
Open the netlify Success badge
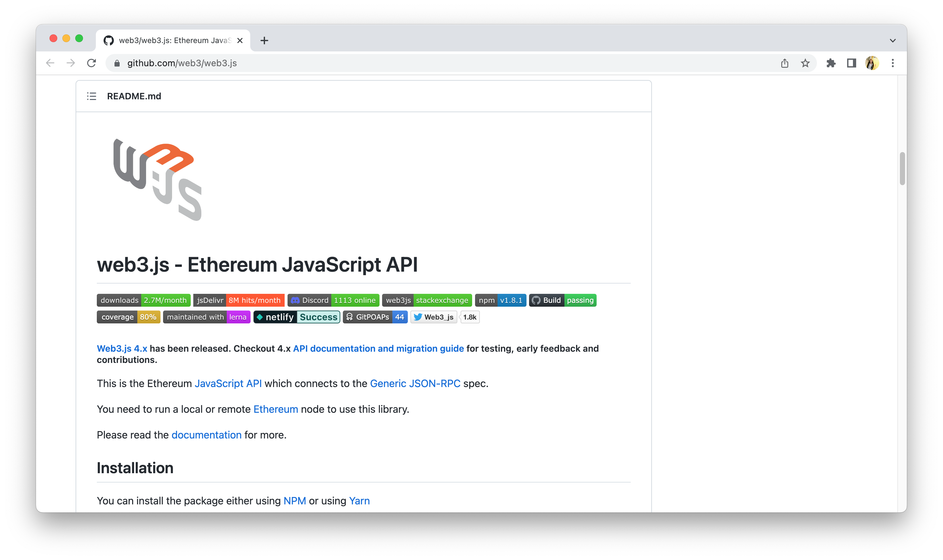point(296,317)
